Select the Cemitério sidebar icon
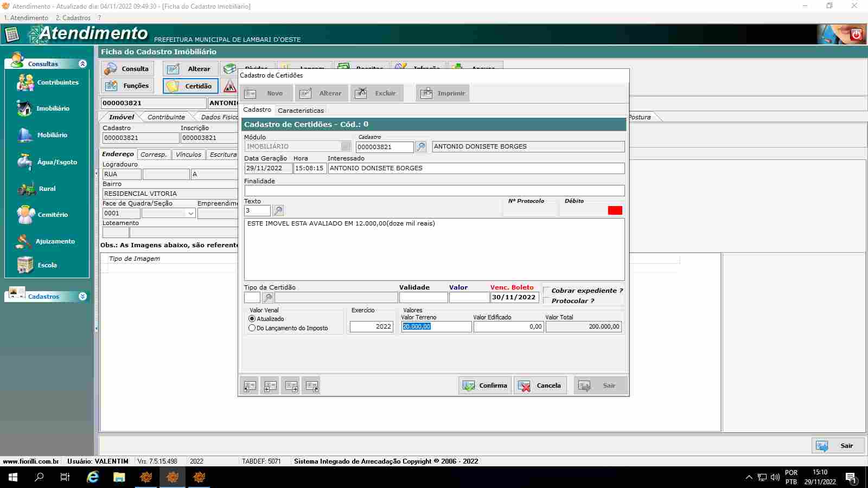This screenshot has width=868, height=488. coord(25,215)
